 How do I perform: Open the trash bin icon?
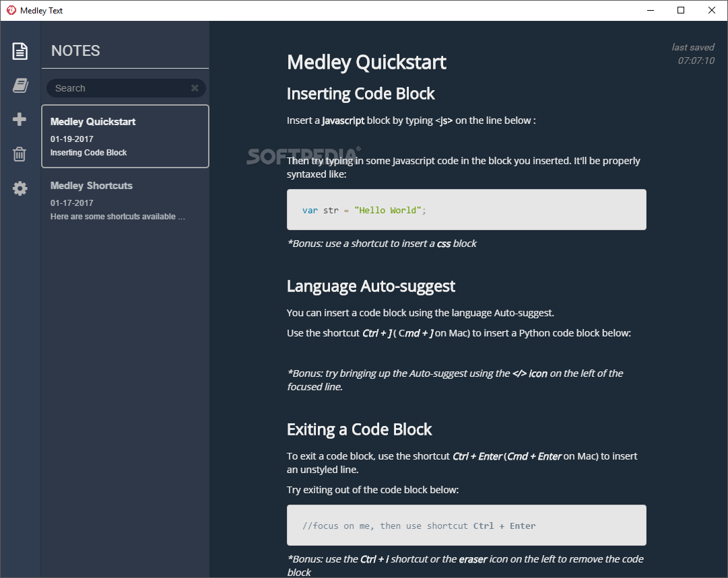(x=20, y=154)
